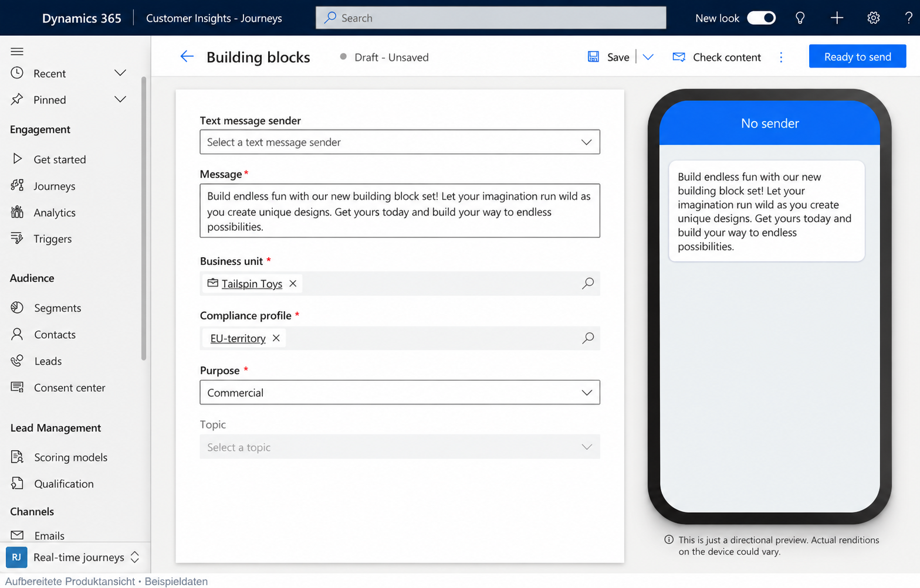
Task: Toggle the New look switch
Action: pos(761,18)
